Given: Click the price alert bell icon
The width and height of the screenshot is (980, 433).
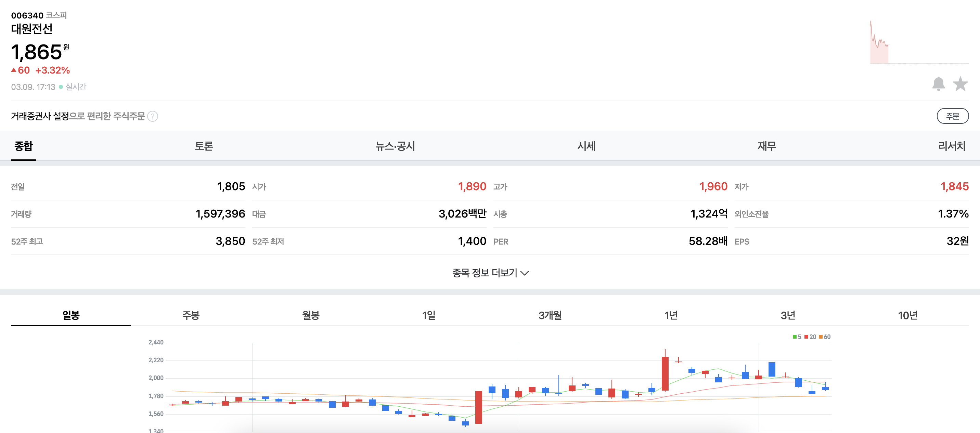Looking at the screenshot, I should coord(938,84).
